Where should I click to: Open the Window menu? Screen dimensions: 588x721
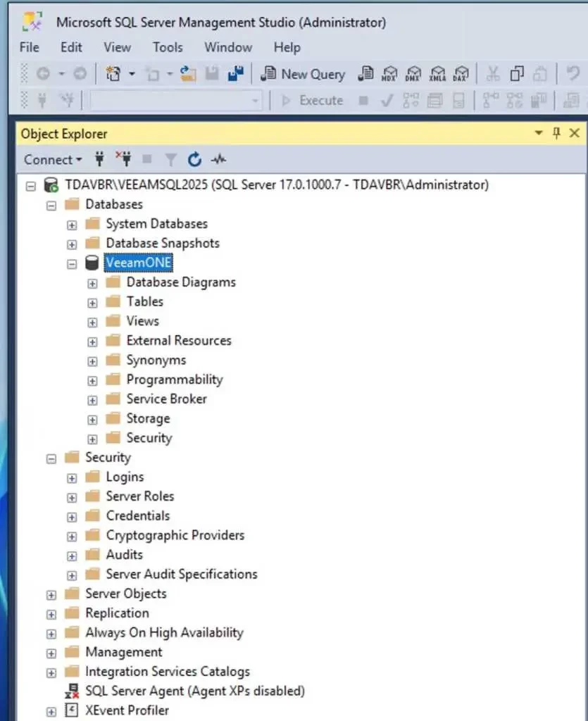pos(228,47)
